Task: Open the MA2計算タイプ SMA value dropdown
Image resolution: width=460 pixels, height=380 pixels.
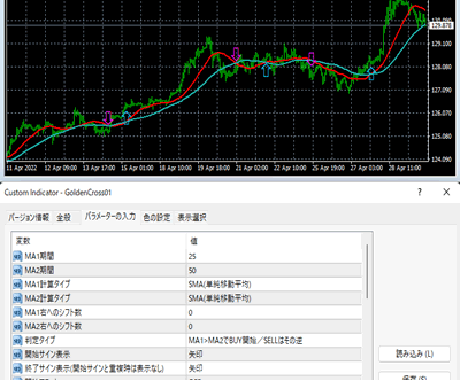Action: (x=274, y=298)
